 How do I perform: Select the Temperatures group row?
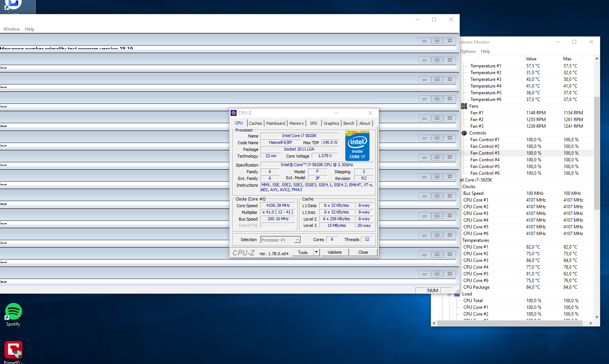point(527,240)
